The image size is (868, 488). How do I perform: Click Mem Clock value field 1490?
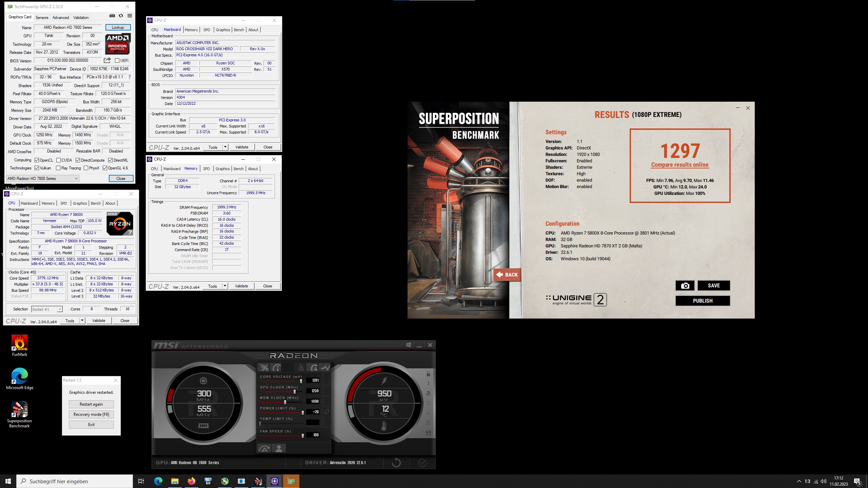point(313,401)
